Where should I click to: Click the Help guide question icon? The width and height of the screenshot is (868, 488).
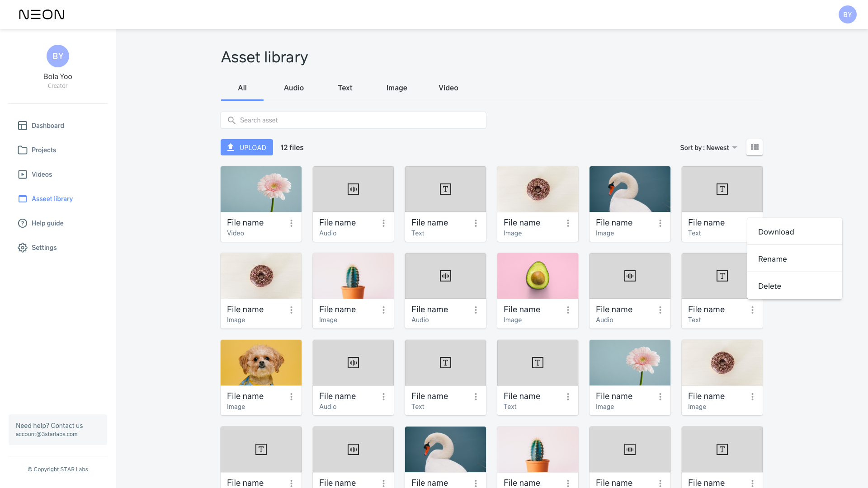pos(23,223)
